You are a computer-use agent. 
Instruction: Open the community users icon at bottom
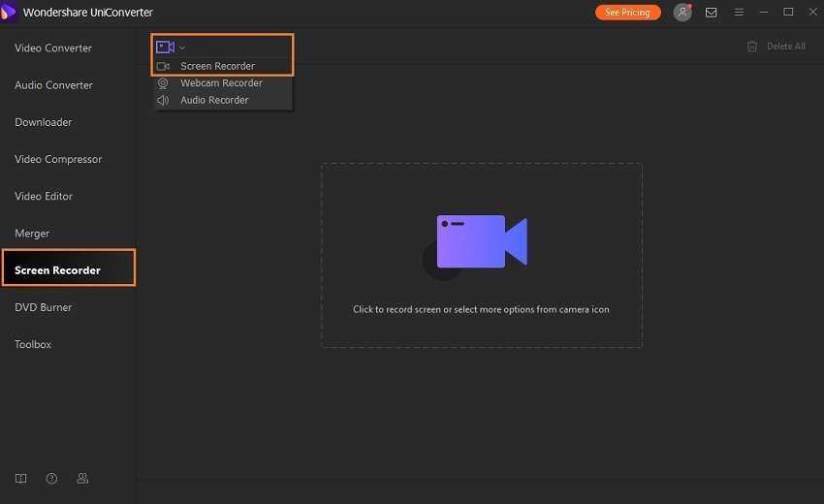click(x=82, y=478)
